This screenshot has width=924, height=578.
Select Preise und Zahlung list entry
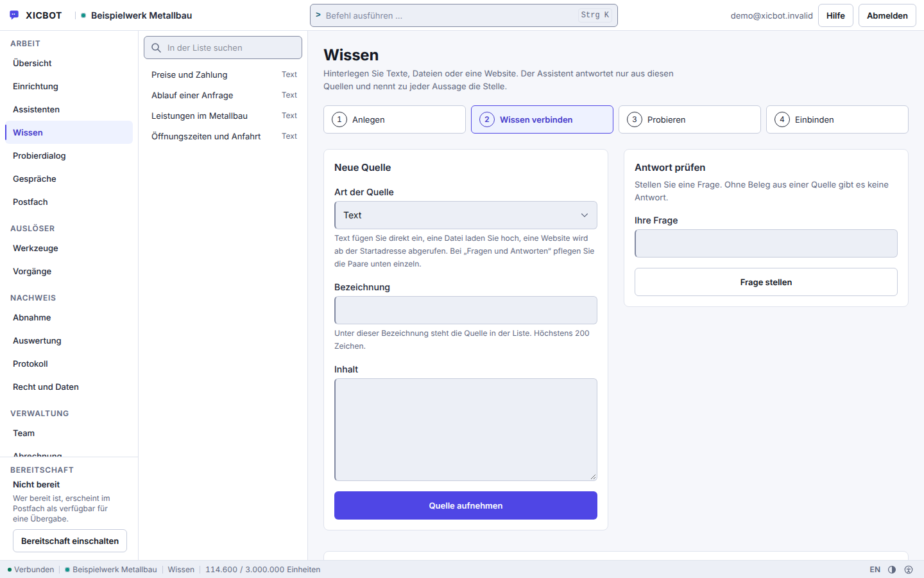tap(223, 74)
